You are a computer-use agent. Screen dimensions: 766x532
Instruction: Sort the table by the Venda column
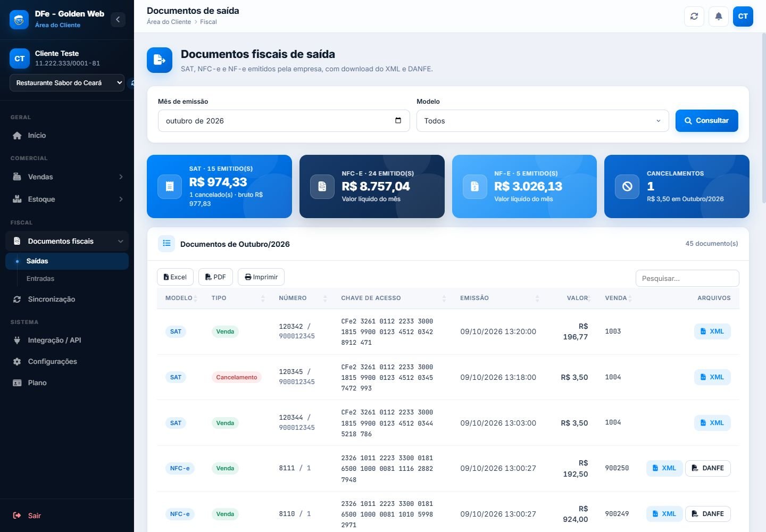(x=617, y=298)
